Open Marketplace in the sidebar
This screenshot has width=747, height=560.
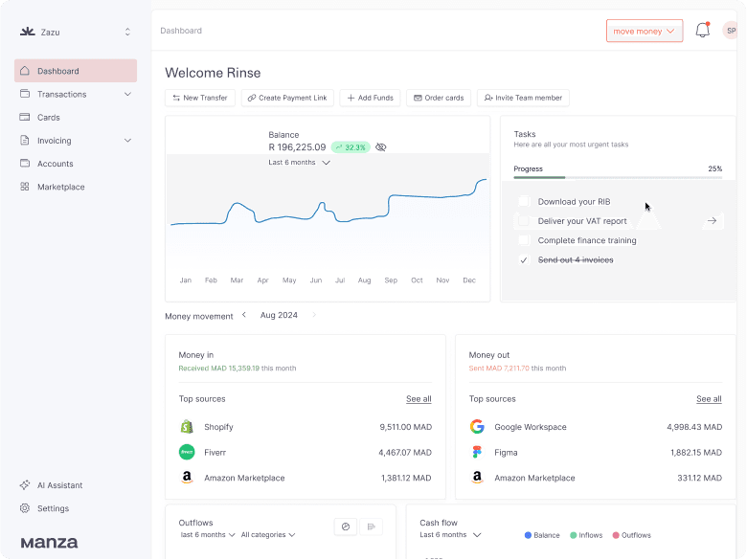[76, 187]
